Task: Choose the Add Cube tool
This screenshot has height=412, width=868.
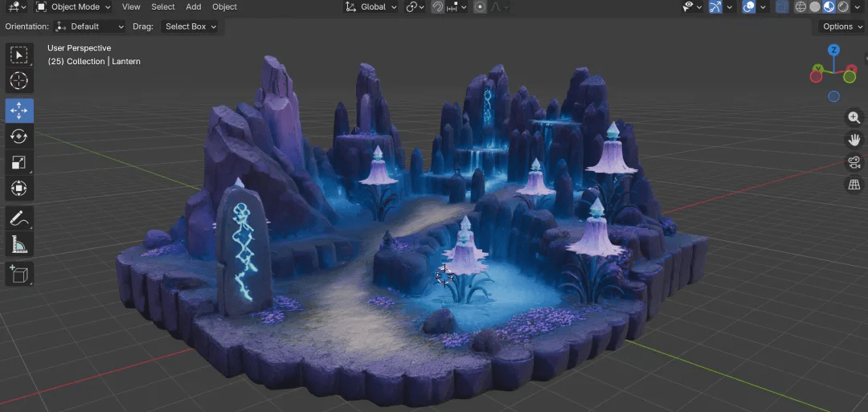Action: tap(19, 273)
